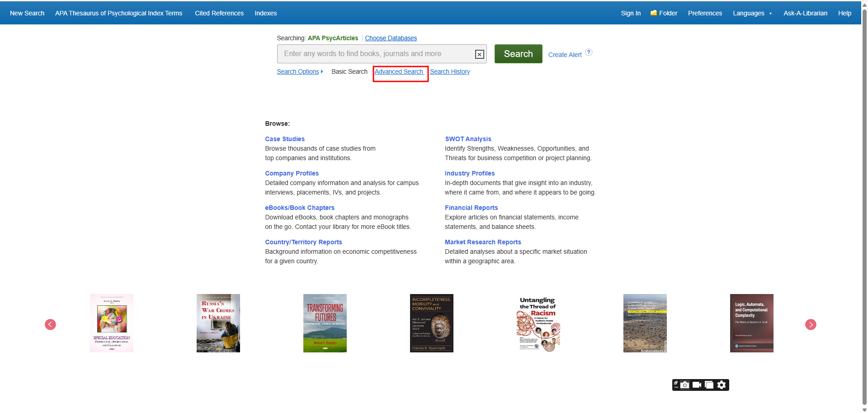
Task: Open the capture toolbar settings gear
Action: click(x=722, y=385)
